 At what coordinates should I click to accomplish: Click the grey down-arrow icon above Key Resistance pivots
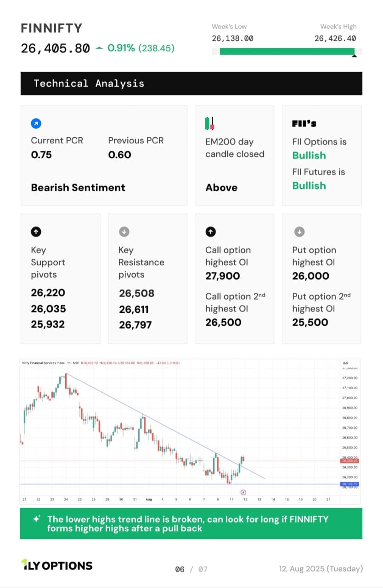[124, 232]
